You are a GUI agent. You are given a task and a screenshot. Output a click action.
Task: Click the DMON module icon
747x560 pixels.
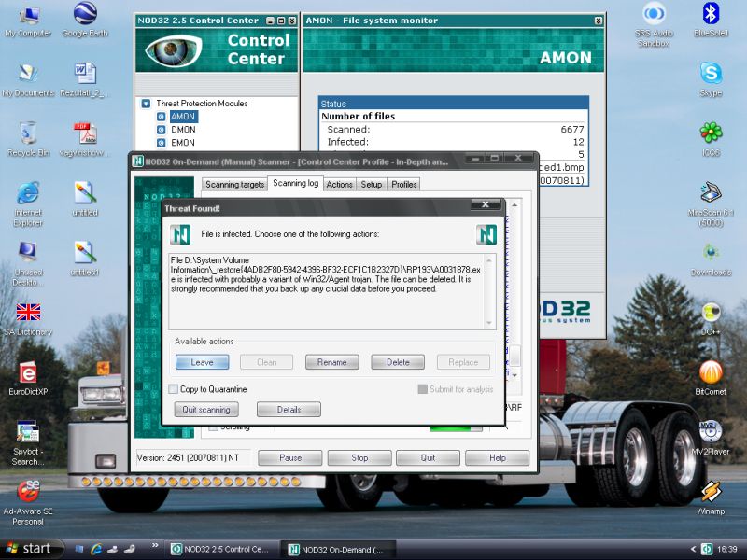162,130
